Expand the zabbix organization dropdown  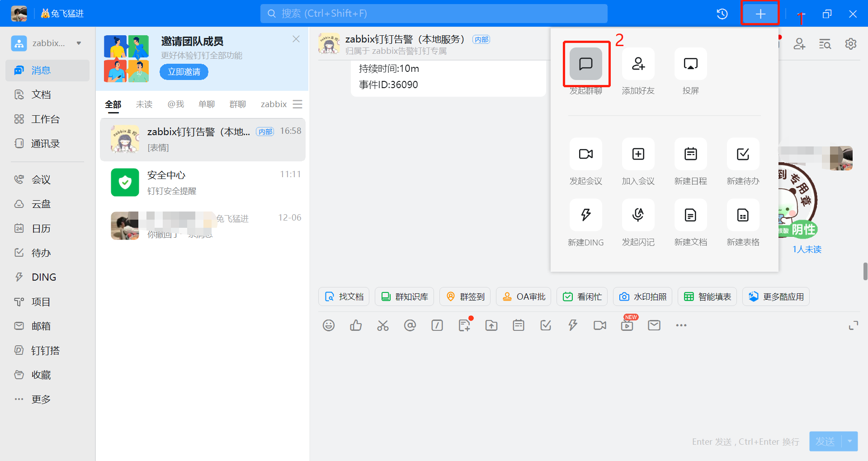[x=79, y=43]
